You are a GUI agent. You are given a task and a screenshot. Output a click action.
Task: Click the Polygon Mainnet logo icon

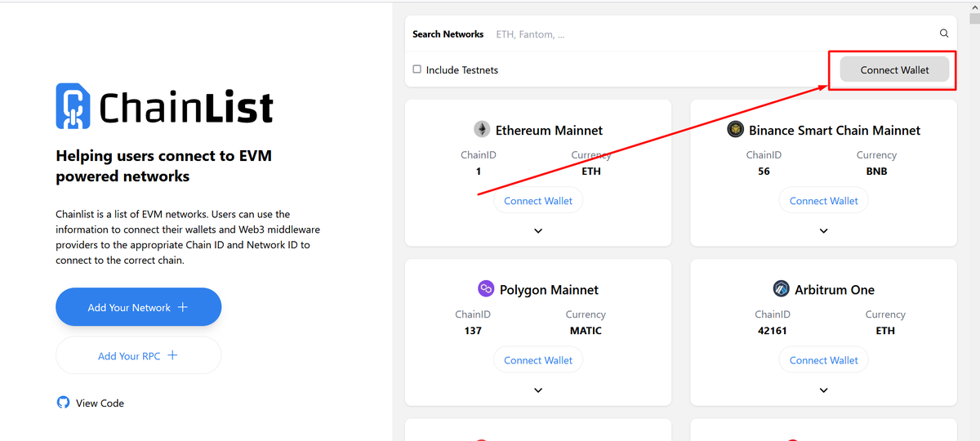[486, 289]
